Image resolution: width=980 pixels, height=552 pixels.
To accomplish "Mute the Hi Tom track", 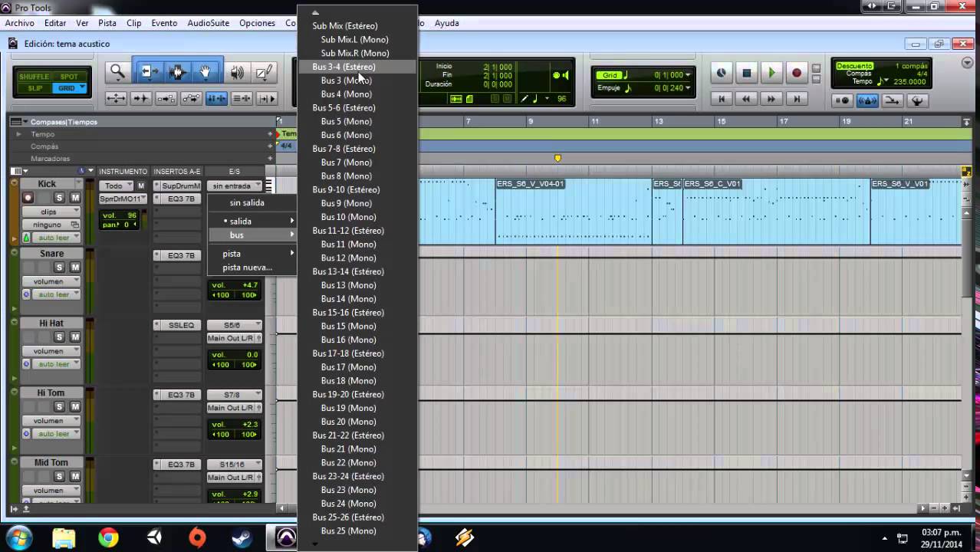I will [75, 406].
